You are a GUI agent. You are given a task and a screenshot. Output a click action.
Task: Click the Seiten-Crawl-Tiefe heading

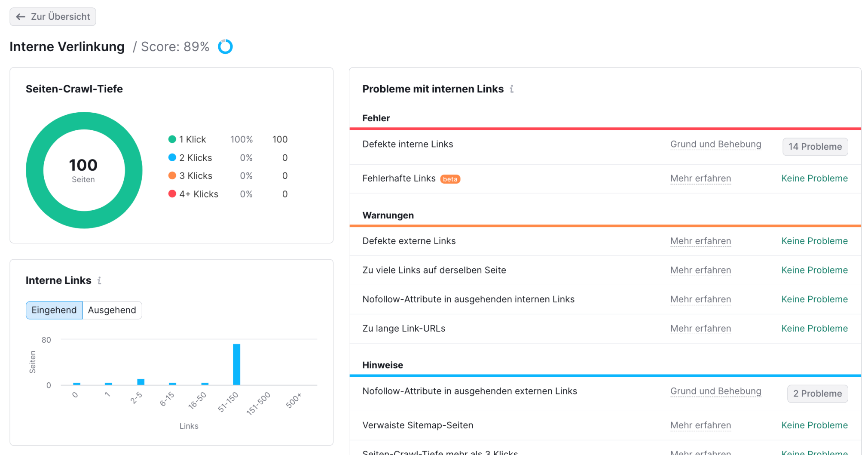[74, 89]
